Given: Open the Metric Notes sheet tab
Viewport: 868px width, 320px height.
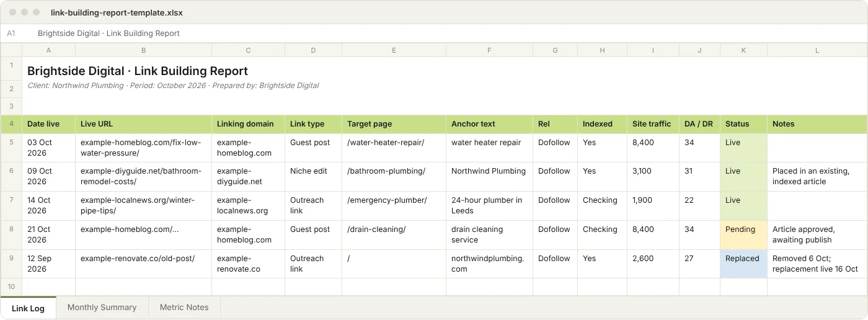Looking at the screenshot, I should click(184, 308).
